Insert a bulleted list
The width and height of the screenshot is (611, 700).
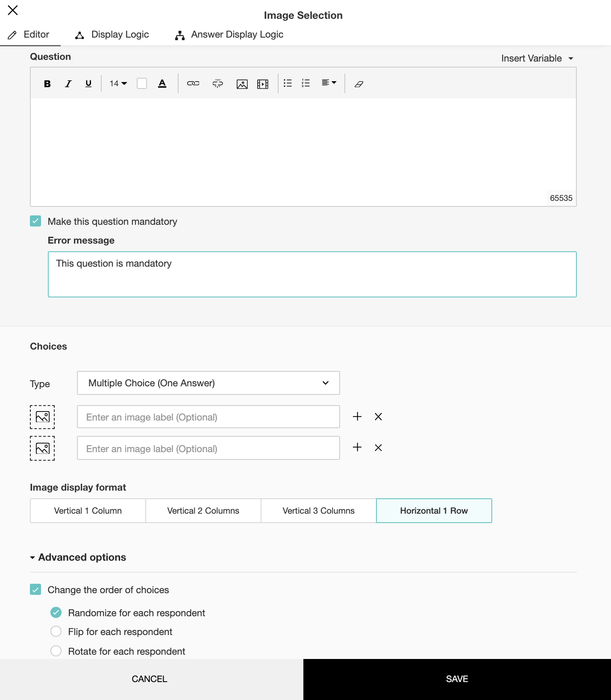click(x=288, y=83)
